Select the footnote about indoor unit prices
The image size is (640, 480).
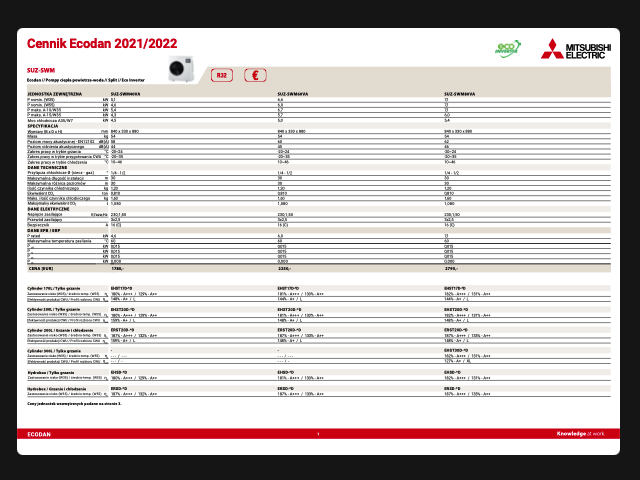point(74,403)
